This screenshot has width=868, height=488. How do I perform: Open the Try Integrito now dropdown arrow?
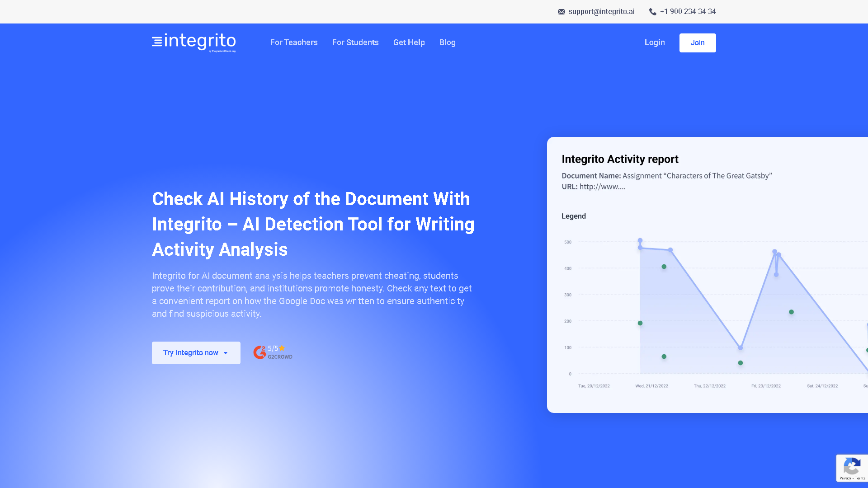[225, 353]
